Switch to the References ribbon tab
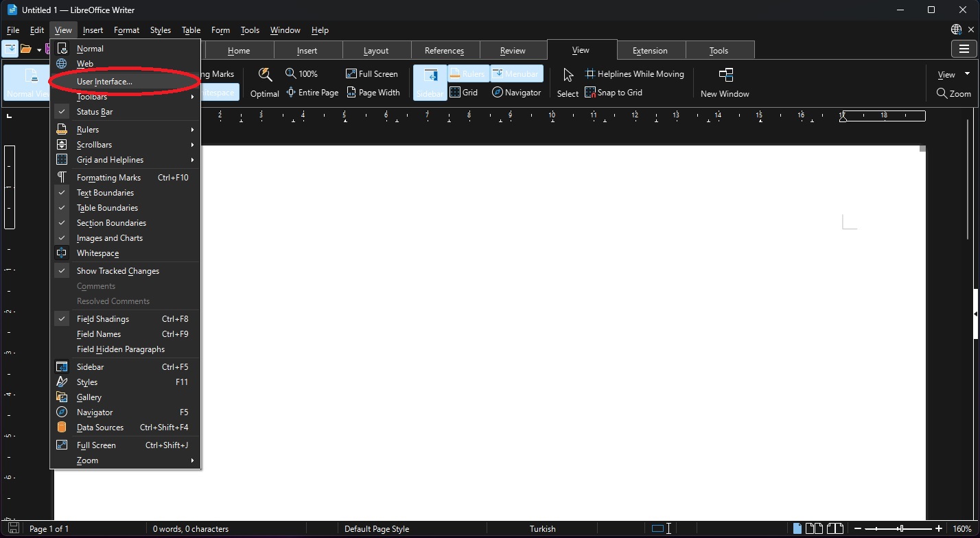980x538 pixels. 445,50
